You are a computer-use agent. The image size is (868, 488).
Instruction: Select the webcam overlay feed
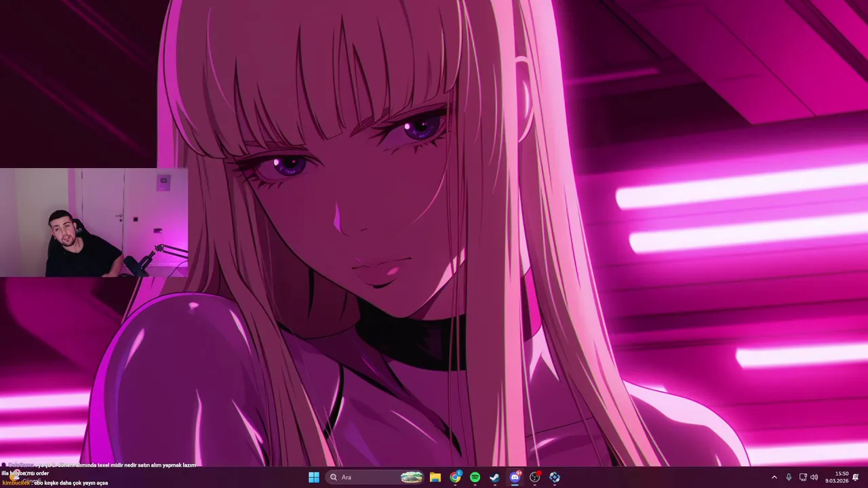94,222
